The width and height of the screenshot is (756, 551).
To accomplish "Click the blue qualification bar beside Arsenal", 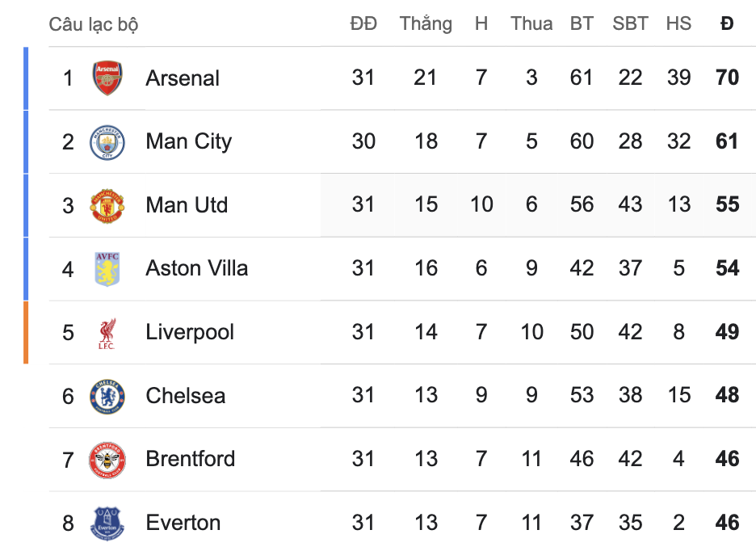I will coord(26,78).
